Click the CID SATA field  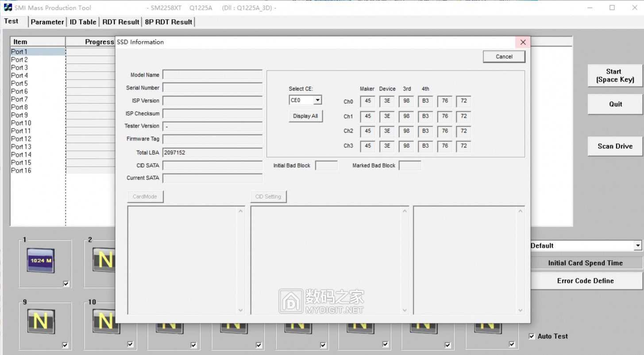(212, 165)
